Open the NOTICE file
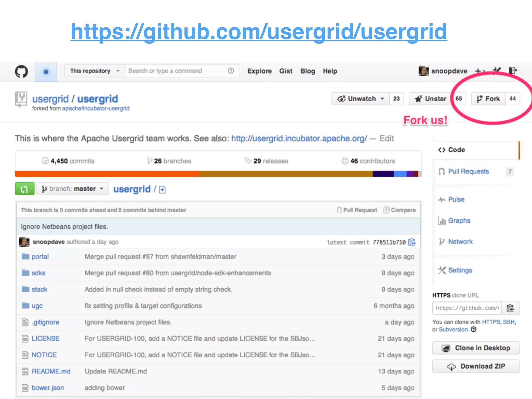532x399 pixels. [x=44, y=355]
